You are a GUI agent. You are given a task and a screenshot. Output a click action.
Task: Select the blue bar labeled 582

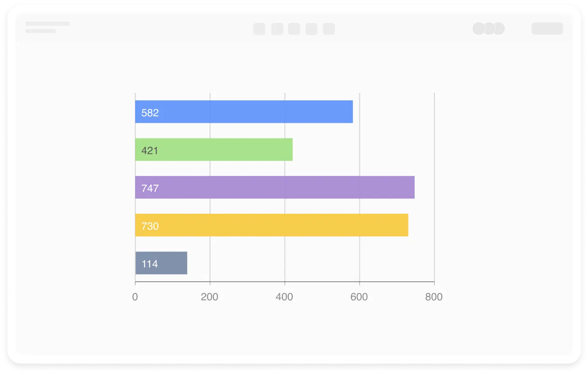(244, 112)
